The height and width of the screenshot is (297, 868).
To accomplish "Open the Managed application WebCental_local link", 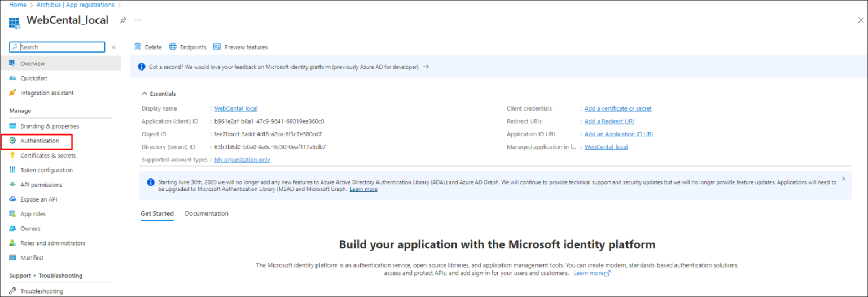I will (606, 147).
